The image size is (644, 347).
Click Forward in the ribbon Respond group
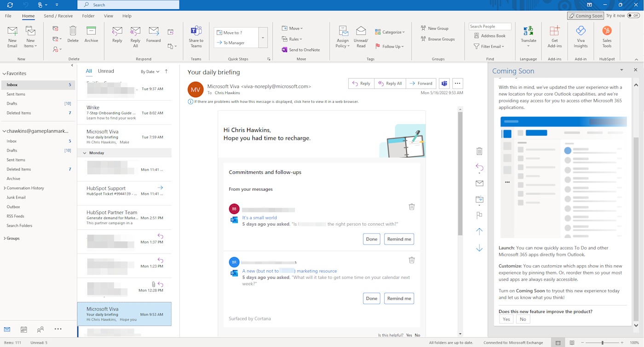tap(154, 34)
